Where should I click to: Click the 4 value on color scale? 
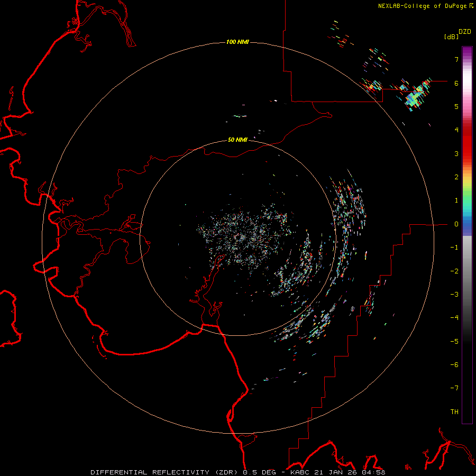(x=456, y=130)
